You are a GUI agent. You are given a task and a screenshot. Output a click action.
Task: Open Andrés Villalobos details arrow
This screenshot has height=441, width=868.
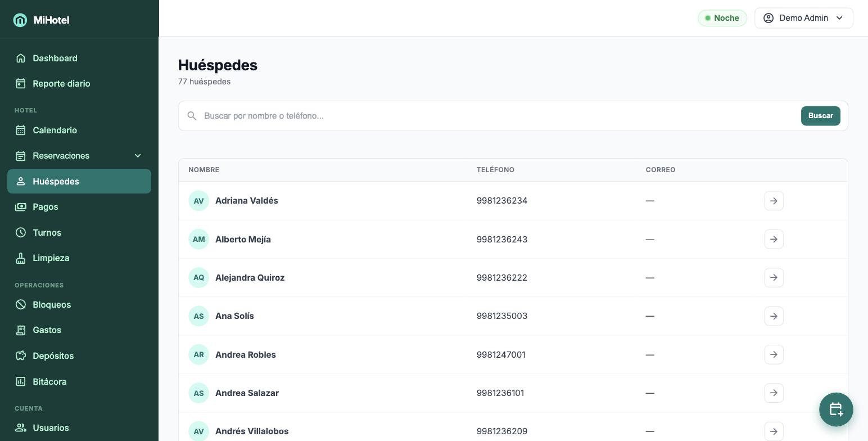[774, 431]
